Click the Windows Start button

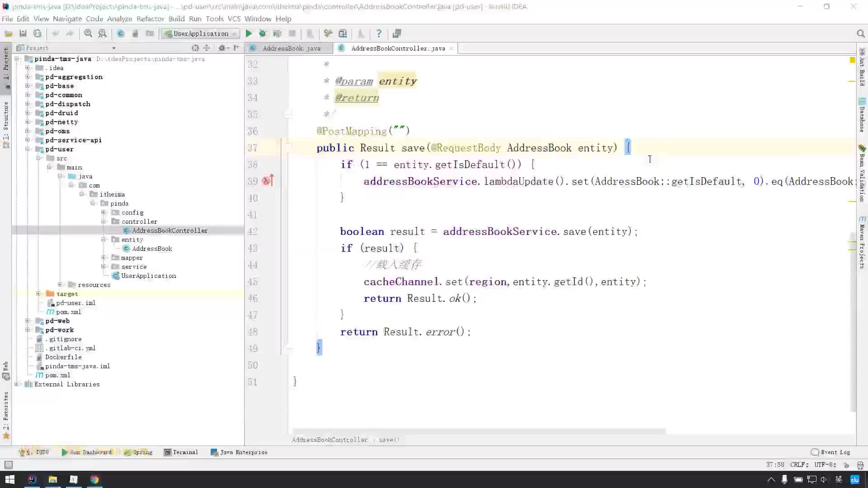pos(9,479)
